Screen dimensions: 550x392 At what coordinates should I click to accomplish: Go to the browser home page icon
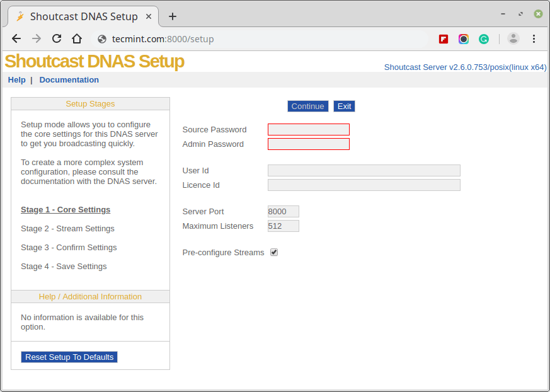click(x=77, y=38)
